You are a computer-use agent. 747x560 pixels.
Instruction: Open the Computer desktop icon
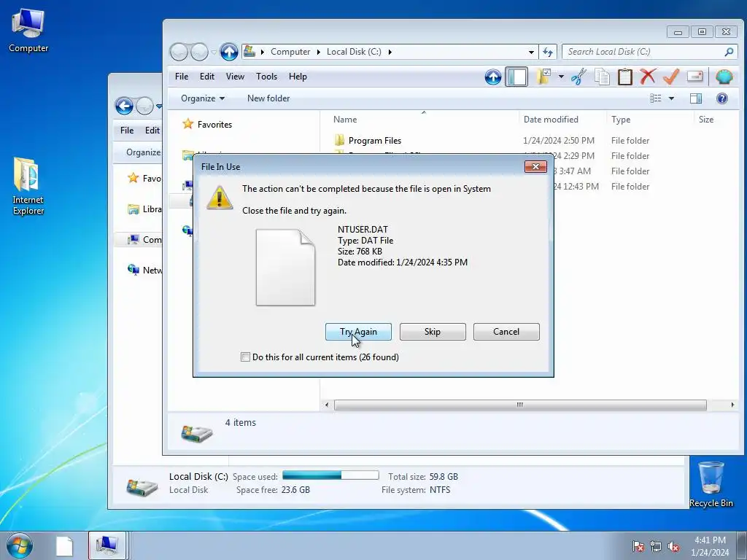(x=28, y=31)
